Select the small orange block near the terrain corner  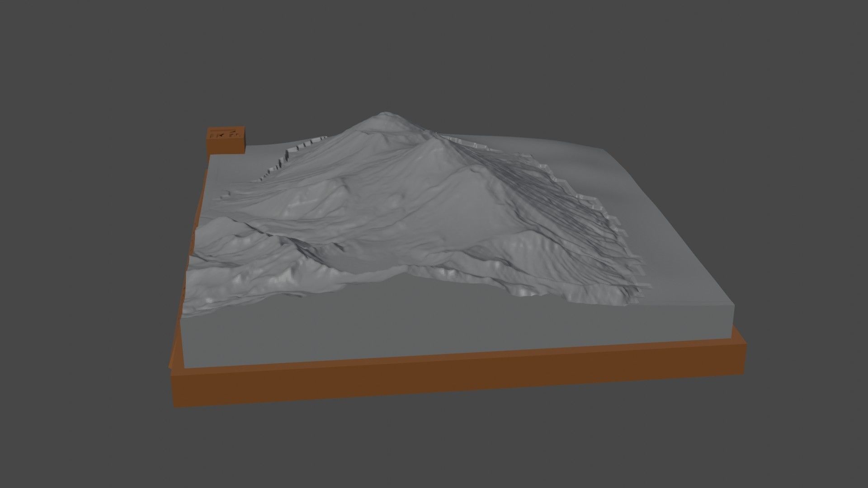click(226, 142)
